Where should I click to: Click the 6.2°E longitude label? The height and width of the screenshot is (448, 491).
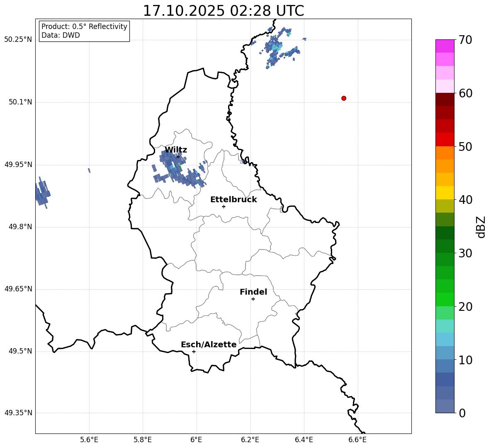pos(250,440)
